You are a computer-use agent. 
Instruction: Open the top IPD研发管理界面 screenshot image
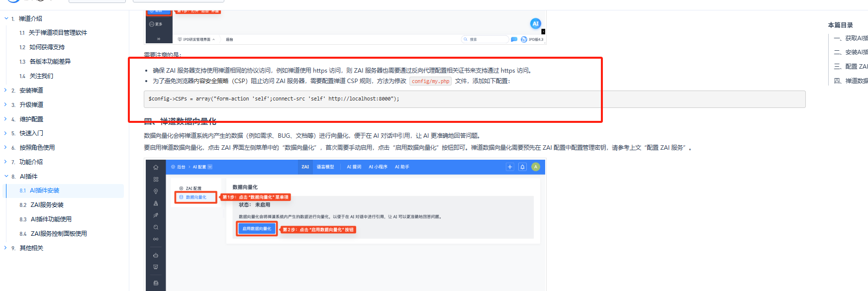point(346,27)
